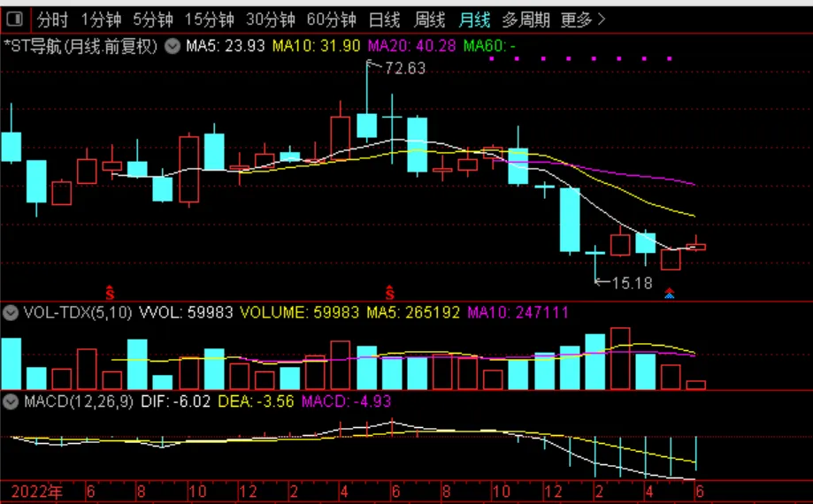813x504 pixels.
Task: Click the red S marker below the 72.63 peak
Action: tap(389, 291)
